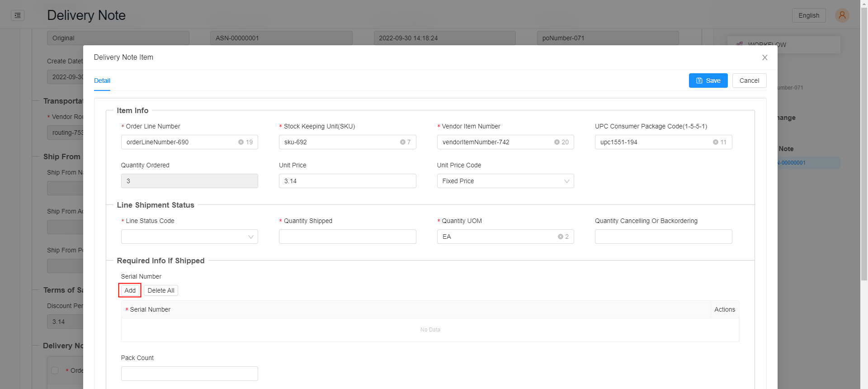
Task: Clear the UPC Consumer Package Code field
Action: point(716,142)
